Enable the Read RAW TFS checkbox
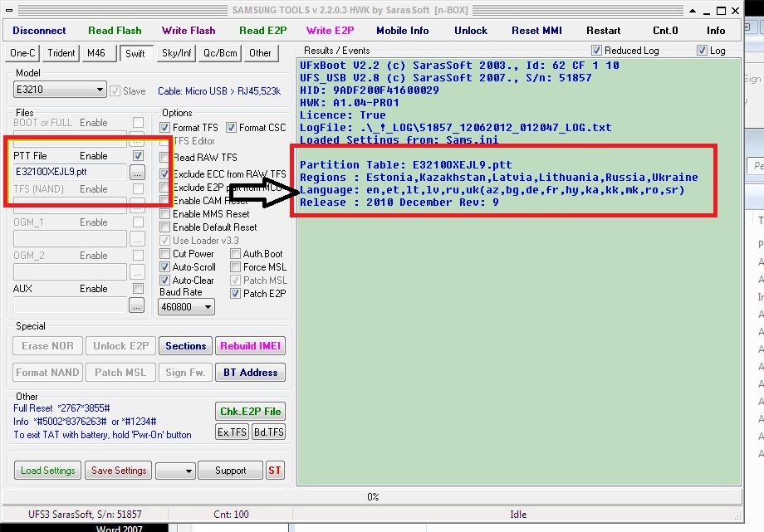The image size is (764, 532). (164, 158)
